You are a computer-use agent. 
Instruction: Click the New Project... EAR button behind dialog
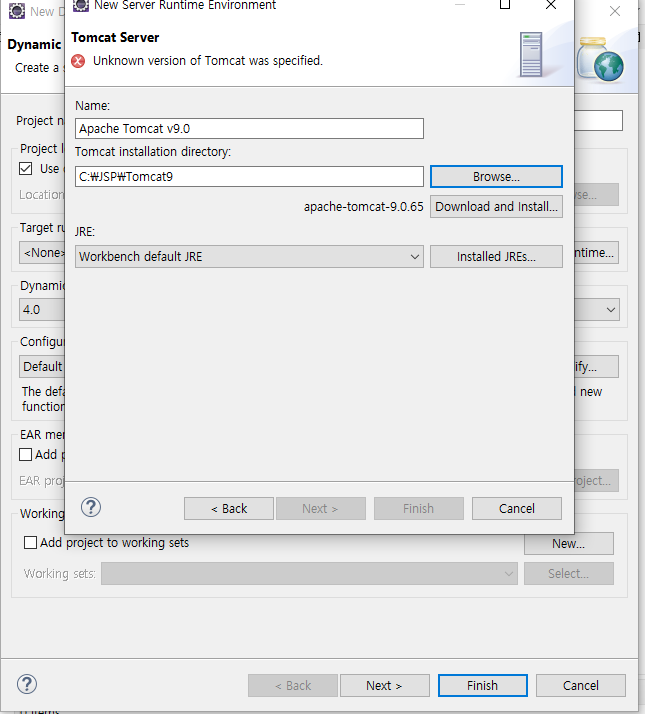tap(596, 480)
